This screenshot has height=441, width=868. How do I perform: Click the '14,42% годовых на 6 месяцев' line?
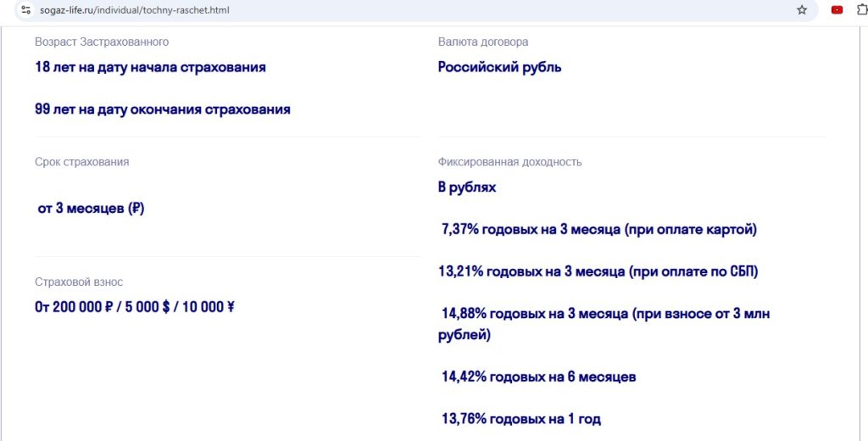tap(538, 377)
